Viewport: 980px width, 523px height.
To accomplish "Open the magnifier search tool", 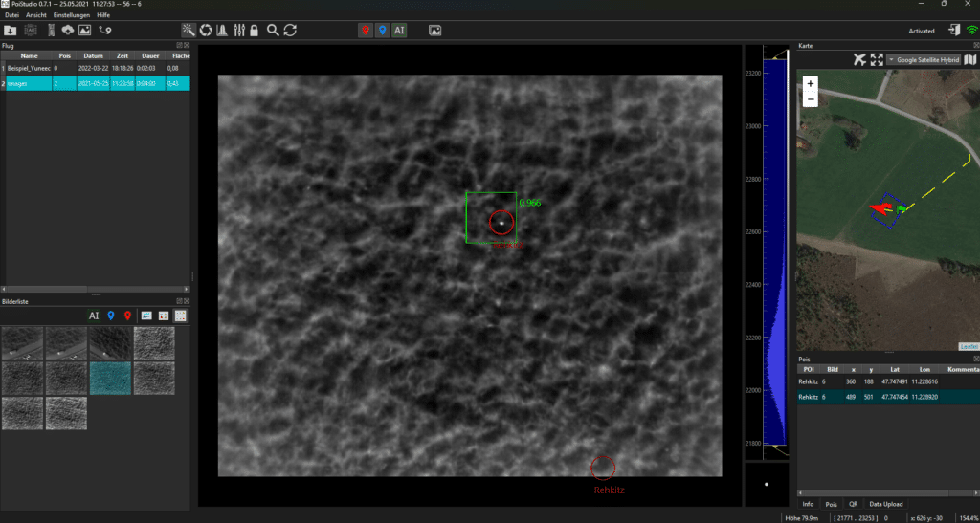I will tap(274, 31).
